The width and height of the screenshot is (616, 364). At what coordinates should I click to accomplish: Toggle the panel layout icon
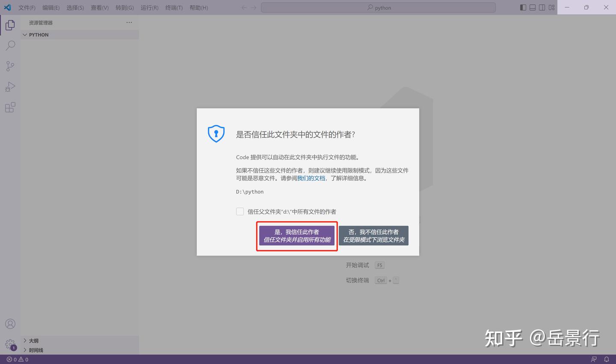[532, 7]
